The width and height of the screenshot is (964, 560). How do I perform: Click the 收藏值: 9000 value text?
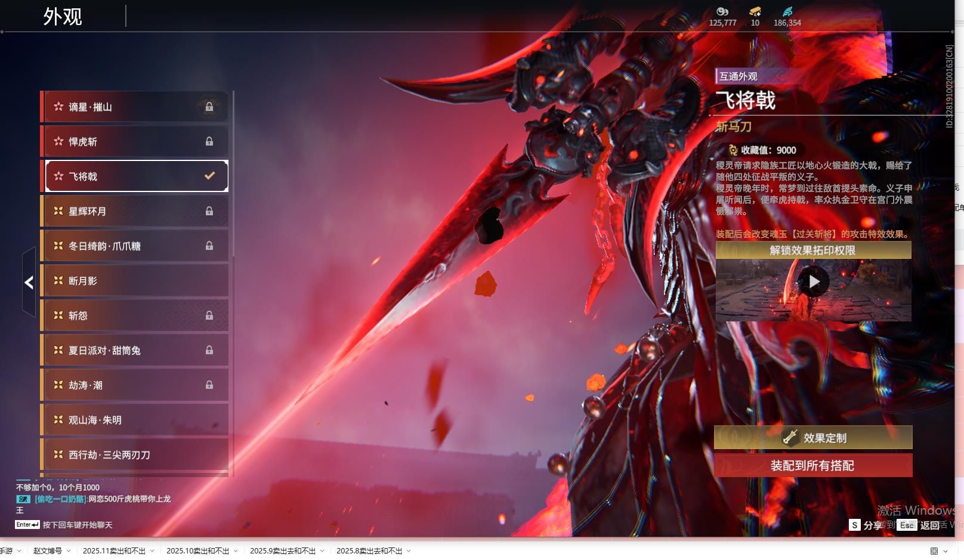768,150
